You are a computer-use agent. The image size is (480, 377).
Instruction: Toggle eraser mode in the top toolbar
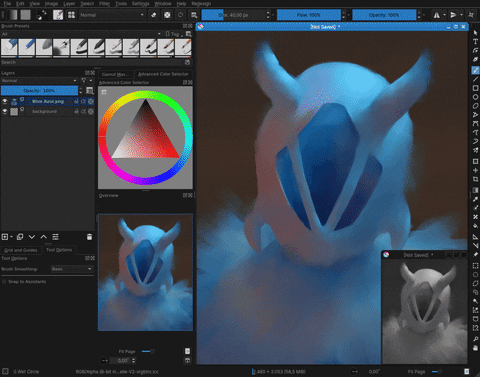(x=154, y=15)
